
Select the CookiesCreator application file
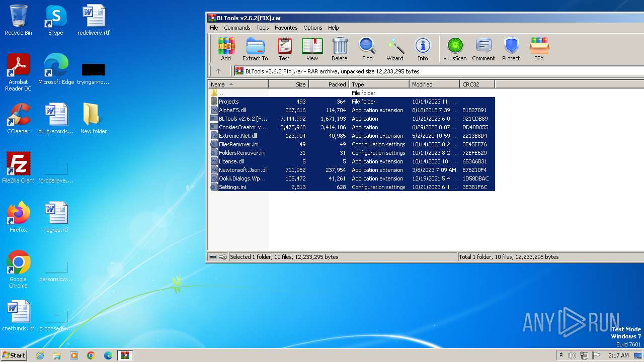(352, 127)
